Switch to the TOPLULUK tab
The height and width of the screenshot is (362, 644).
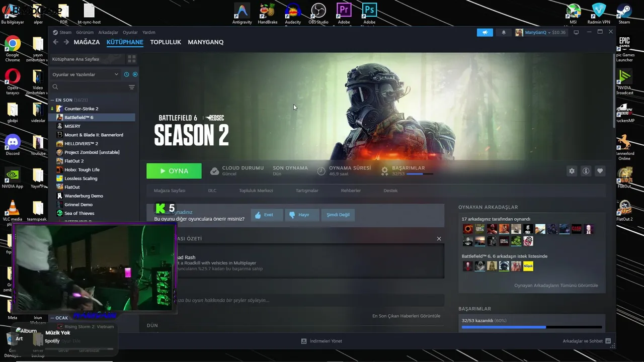(x=166, y=42)
